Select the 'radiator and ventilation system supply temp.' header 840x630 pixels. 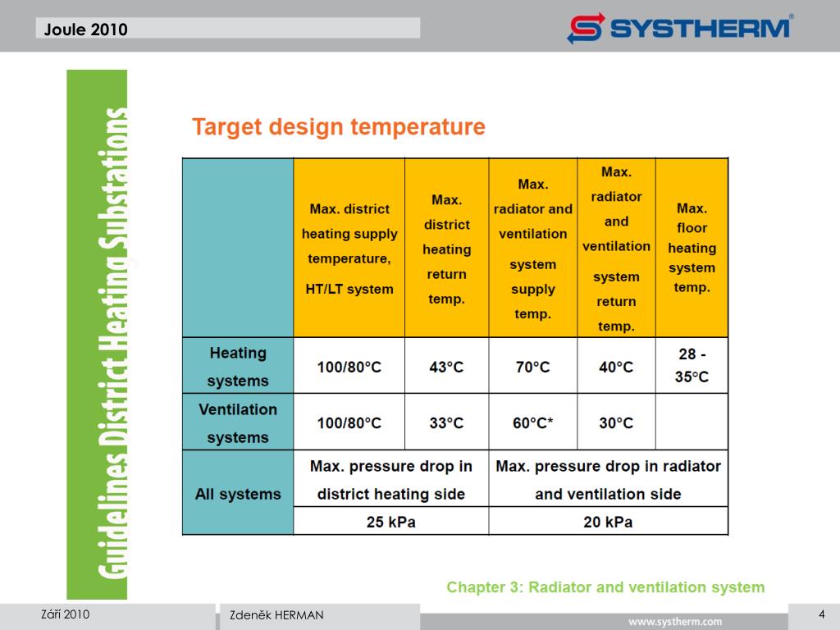pos(533,248)
